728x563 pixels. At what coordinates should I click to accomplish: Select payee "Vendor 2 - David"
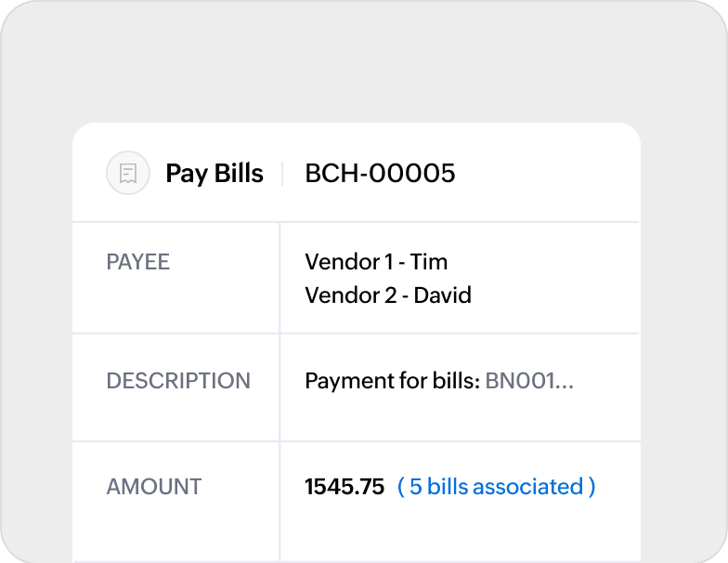(387, 295)
